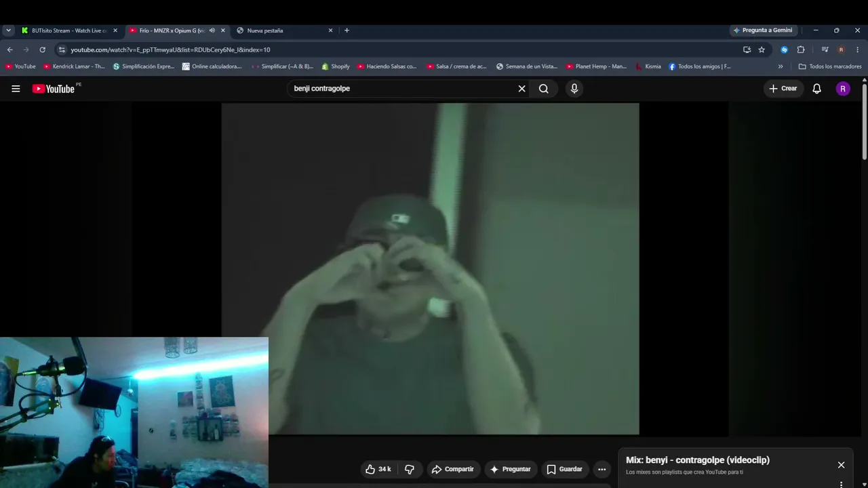
Task: Install app icon in the address bar
Action: pyautogui.click(x=747, y=49)
